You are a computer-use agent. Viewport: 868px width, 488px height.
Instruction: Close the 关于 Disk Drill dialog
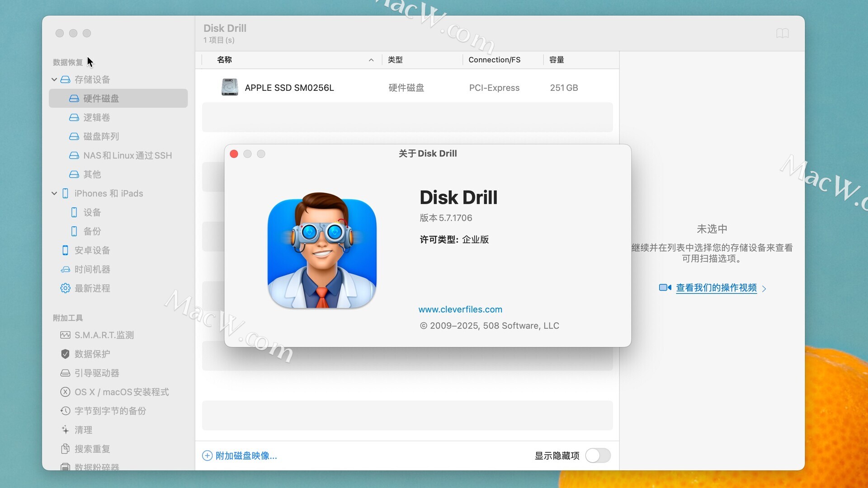point(234,154)
